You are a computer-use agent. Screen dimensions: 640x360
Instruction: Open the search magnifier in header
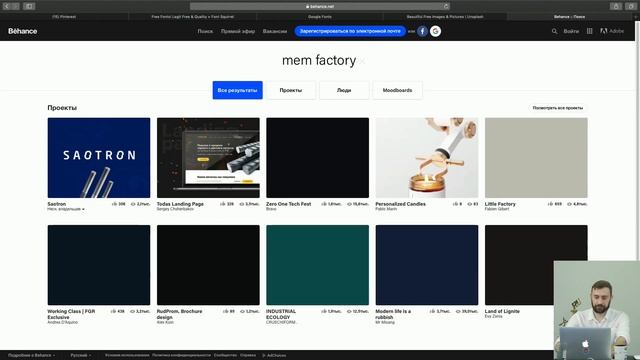click(x=554, y=31)
